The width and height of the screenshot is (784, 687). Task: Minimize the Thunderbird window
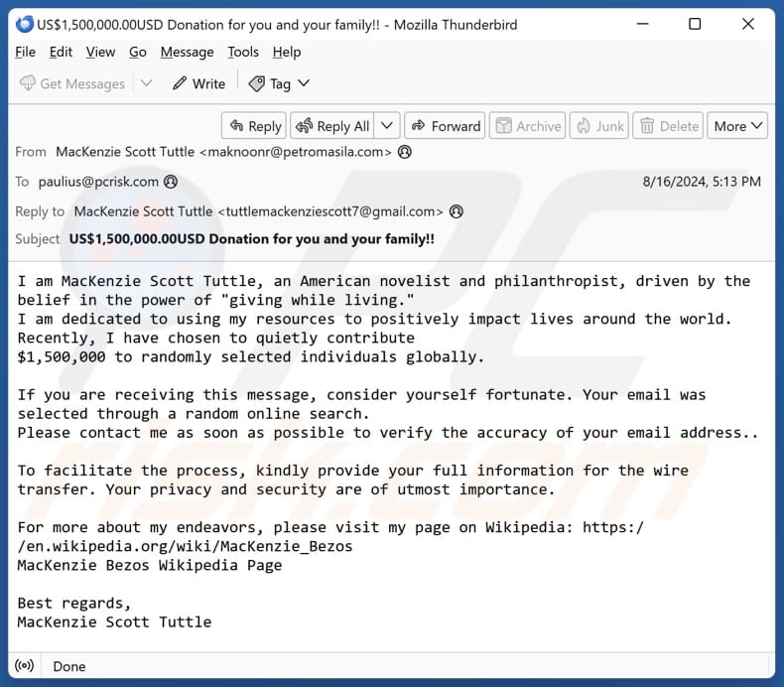click(x=642, y=24)
